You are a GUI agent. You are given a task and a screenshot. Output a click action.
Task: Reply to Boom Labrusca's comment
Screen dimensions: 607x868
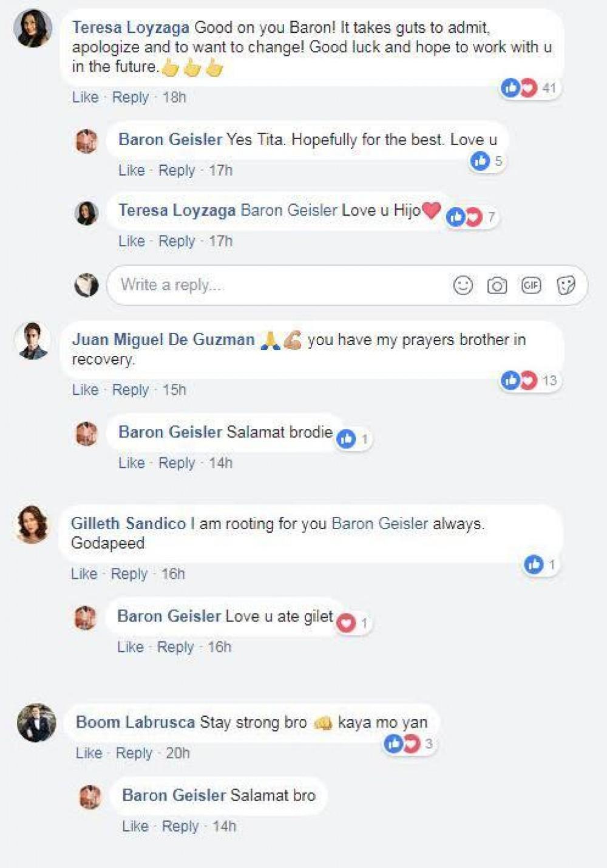tap(134, 753)
